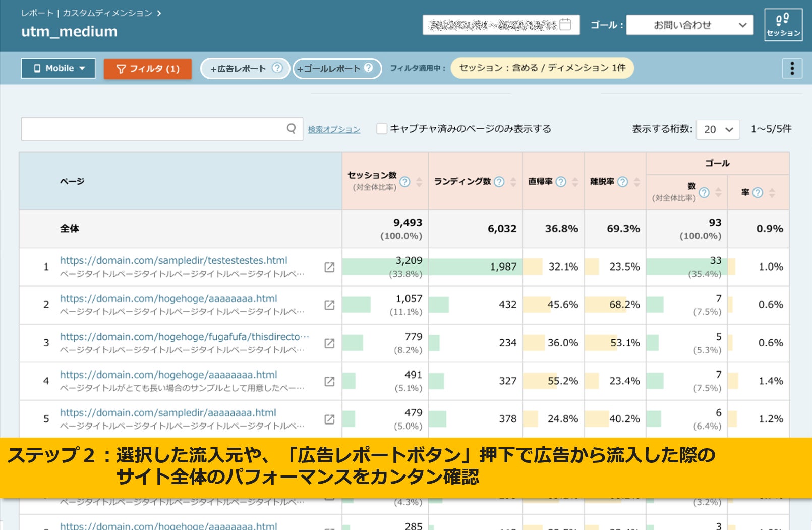Sort table by ランディング数 column arrows

pyautogui.click(x=513, y=182)
